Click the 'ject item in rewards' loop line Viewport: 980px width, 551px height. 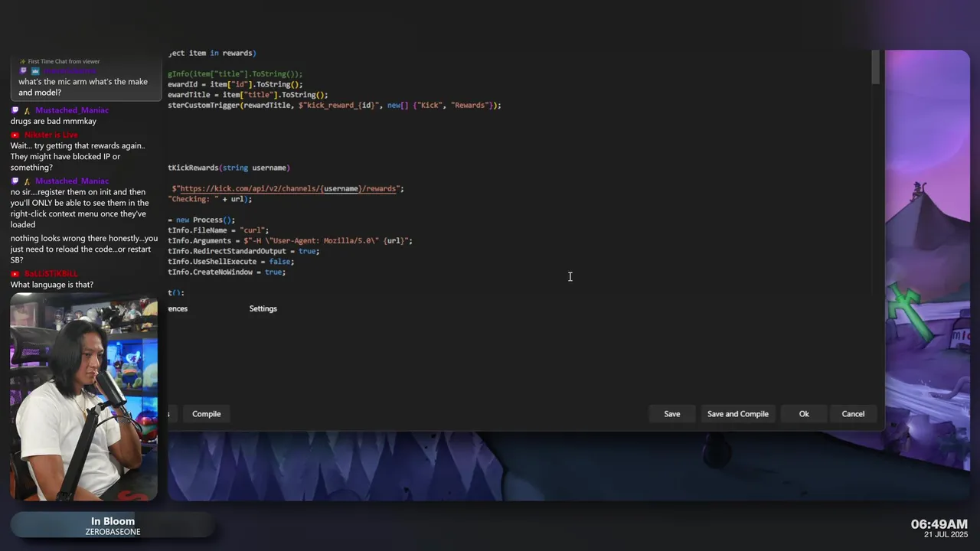pyautogui.click(x=212, y=53)
